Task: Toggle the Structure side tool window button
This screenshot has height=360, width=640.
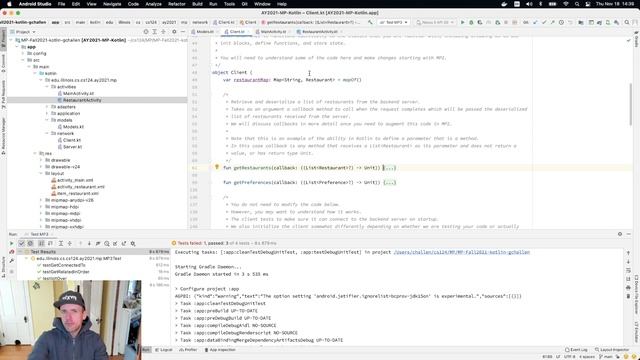Action: click(3, 267)
